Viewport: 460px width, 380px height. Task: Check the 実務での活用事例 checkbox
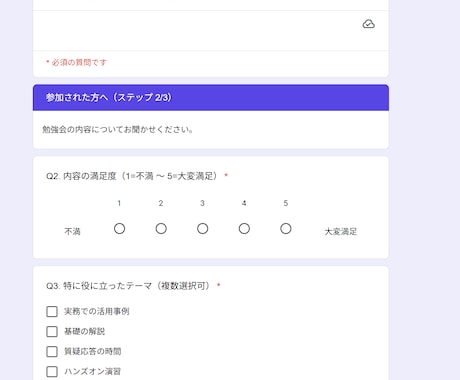click(52, 311)
